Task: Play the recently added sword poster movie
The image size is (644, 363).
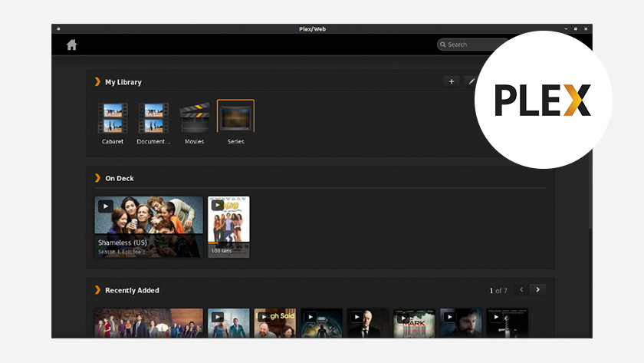Action: pyautogui.click(x=496, y=317)
